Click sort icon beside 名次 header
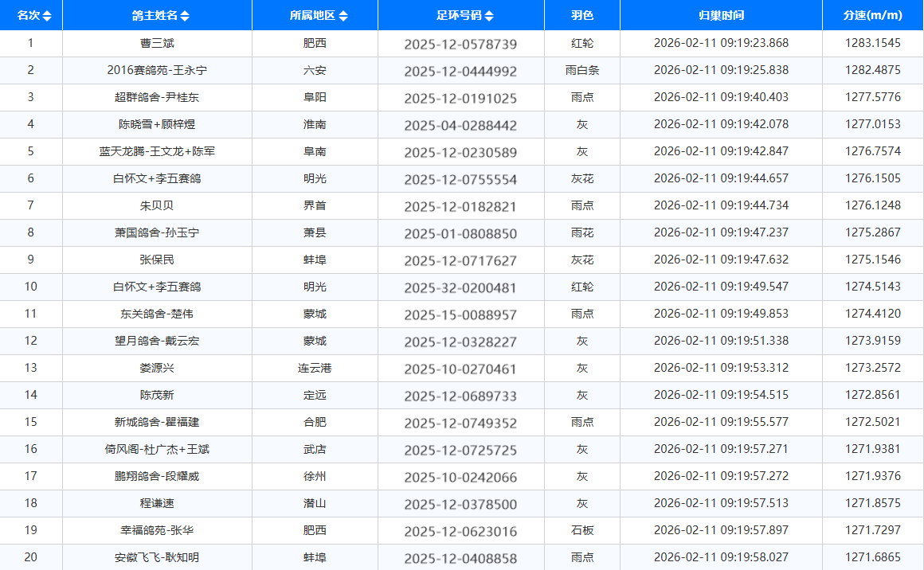 point(47,16)
